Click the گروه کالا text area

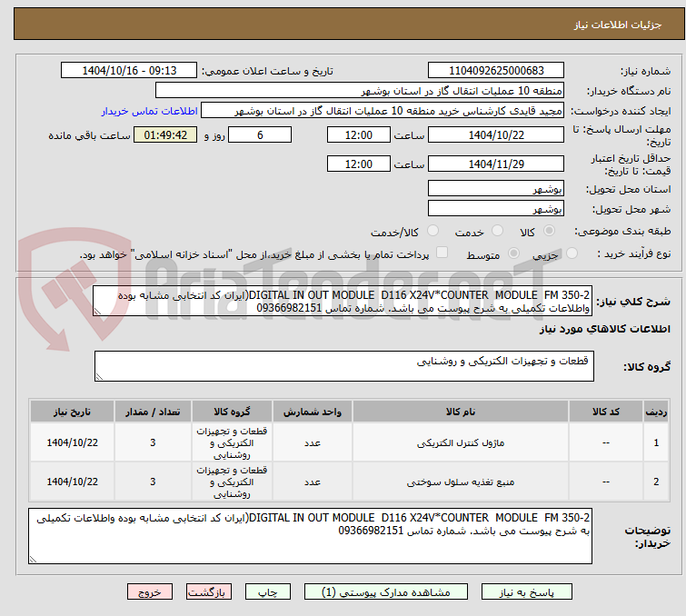[343, 366]
